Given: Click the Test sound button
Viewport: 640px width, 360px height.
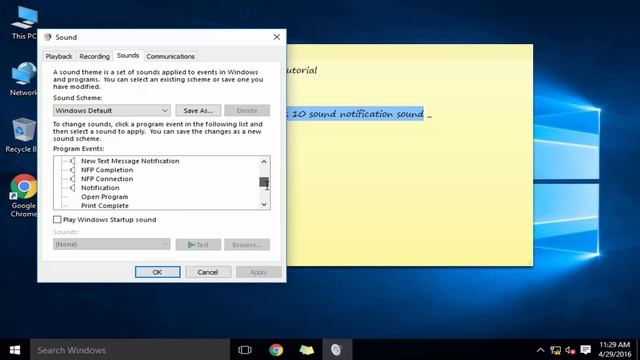Looking at the screenshot, I should tap(198, 244).
